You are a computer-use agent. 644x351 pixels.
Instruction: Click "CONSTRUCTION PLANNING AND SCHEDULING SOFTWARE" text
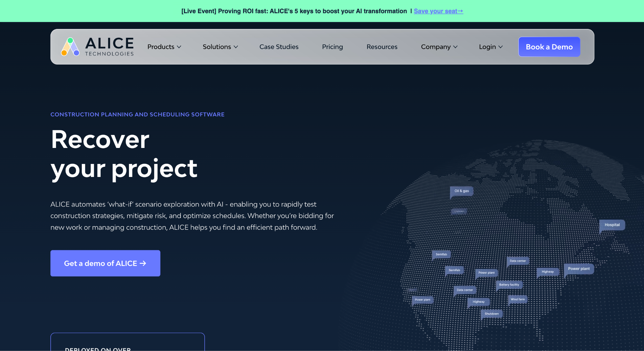click(137, 115)
